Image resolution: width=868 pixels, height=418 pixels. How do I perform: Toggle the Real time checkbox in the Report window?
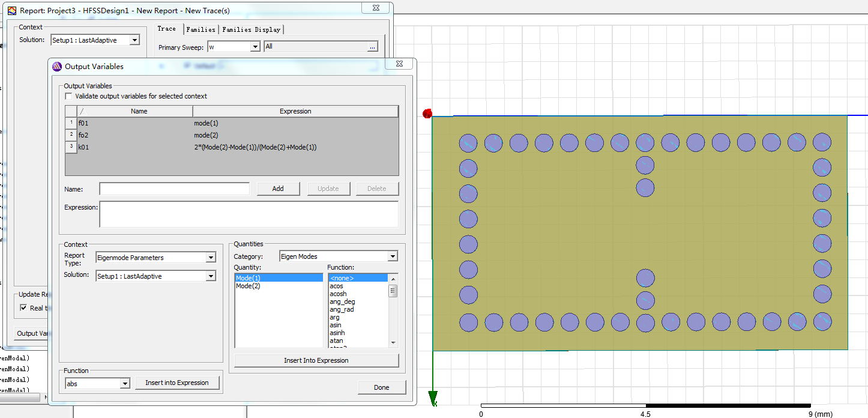[23, 308]
